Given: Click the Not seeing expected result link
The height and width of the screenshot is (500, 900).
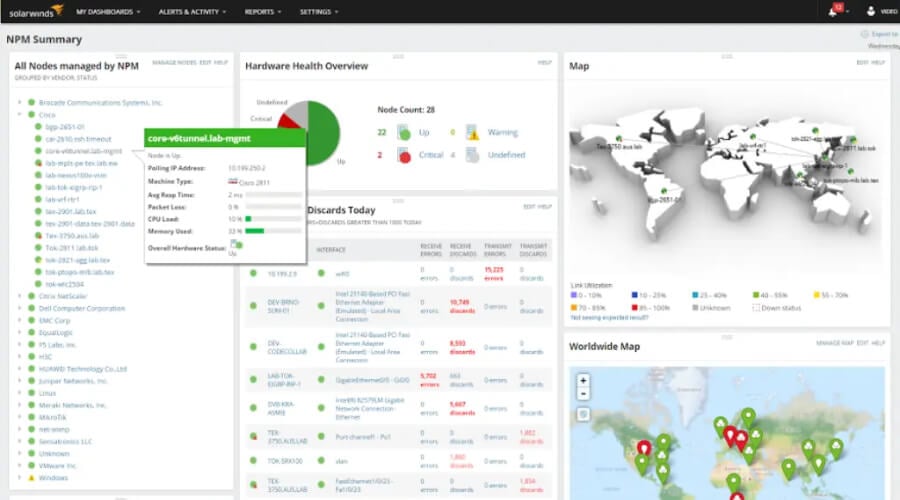Looking at the screenshot, I should click(609, 317).
